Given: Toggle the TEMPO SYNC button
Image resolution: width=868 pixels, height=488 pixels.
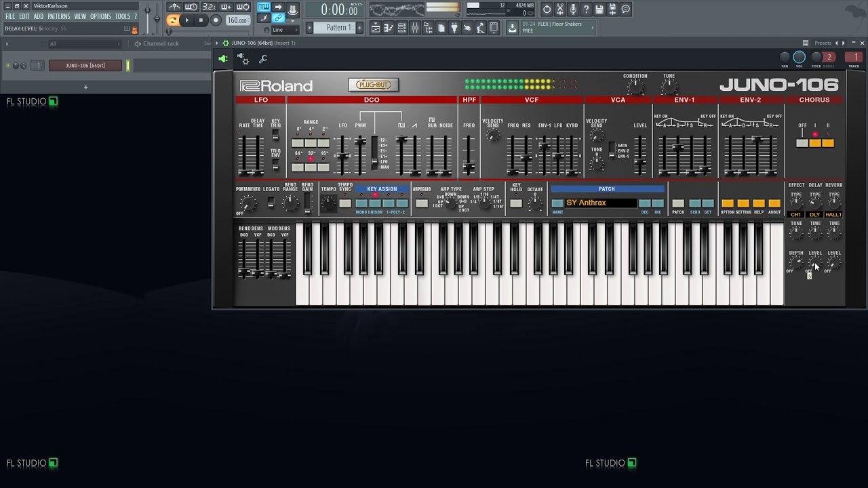Looking at the screenshot, I should (x=345, y=203).
